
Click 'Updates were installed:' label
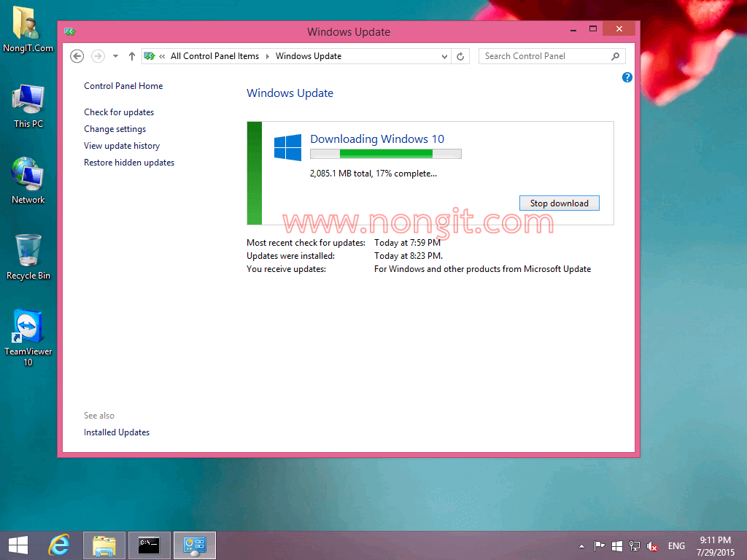tap(290, 256)
